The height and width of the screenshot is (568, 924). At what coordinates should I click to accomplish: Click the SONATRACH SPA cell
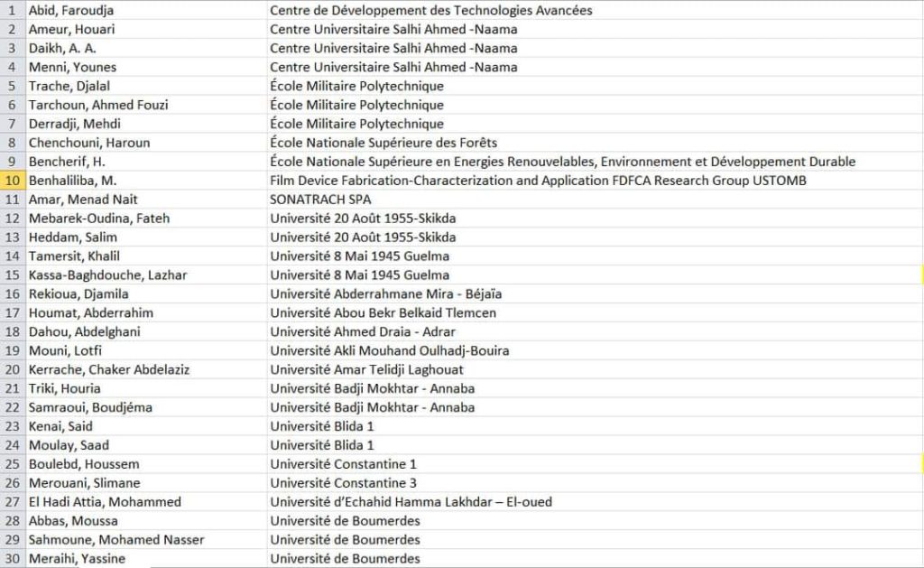coord(596,200)
